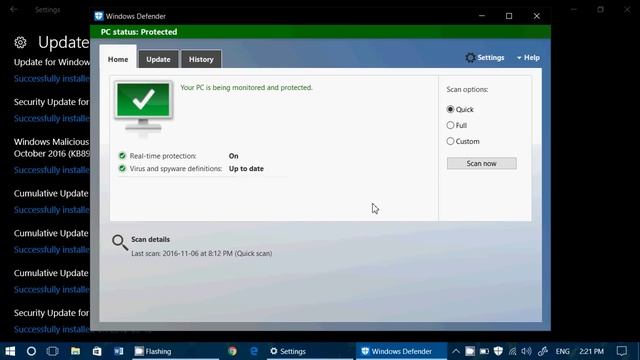This screenshot has width=640, height=360.
Task: Click the 'Up to date' status value
Action: [246, 169]
